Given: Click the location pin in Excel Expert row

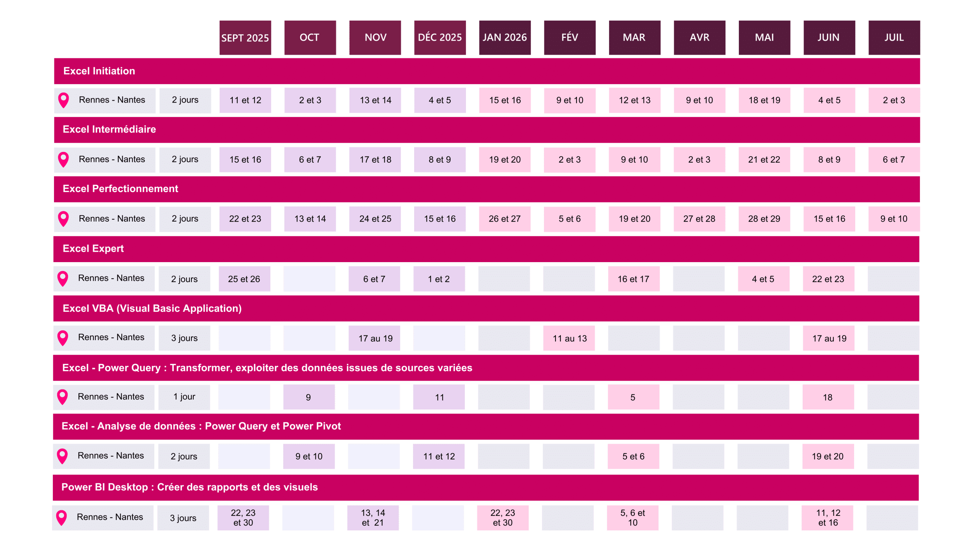Looking at the screenshot, I should coord(63,279).
